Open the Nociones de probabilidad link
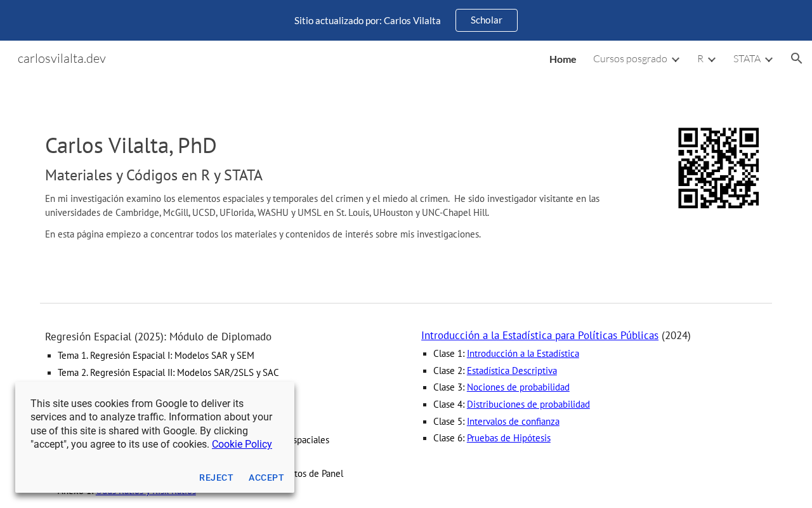Viewport: 812px width, 508px height. [x=518, y=387]
